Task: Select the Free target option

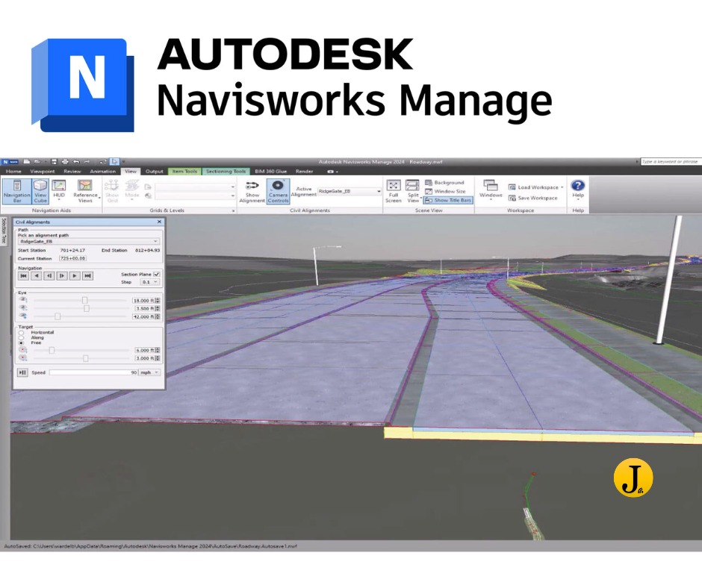Action: click(x=22, y=343)
